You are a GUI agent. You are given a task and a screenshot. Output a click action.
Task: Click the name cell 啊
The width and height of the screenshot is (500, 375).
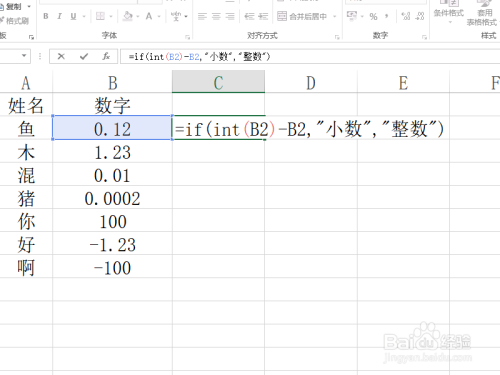26,268
